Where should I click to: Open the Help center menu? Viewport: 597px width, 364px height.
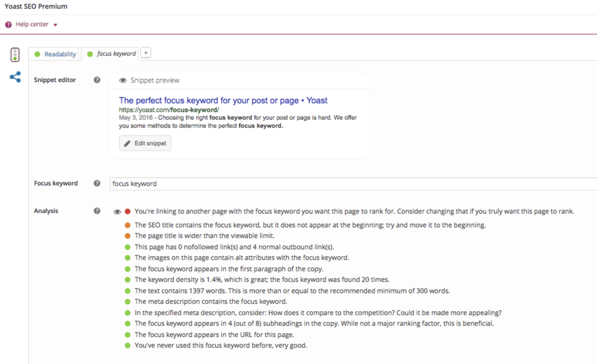[x=32, y=24]
